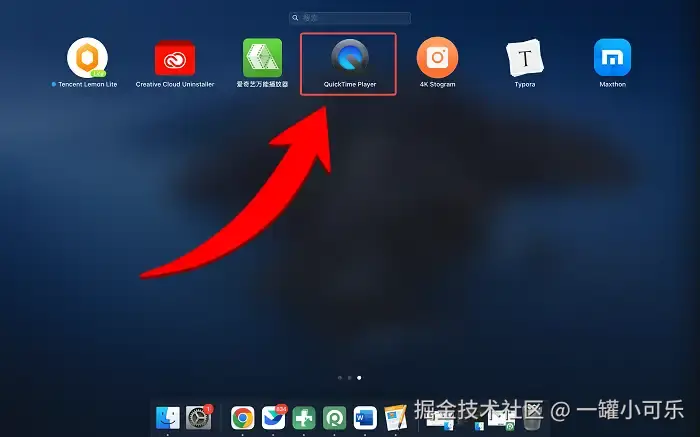
Task: Open the mail app with red badge in Dock
Action: click(x=273, y=418)
